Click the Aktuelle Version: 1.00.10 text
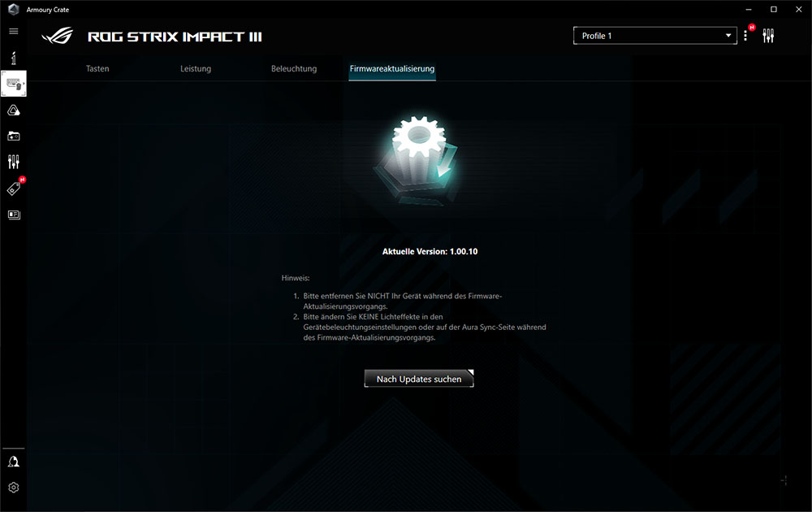 (430, 251)
